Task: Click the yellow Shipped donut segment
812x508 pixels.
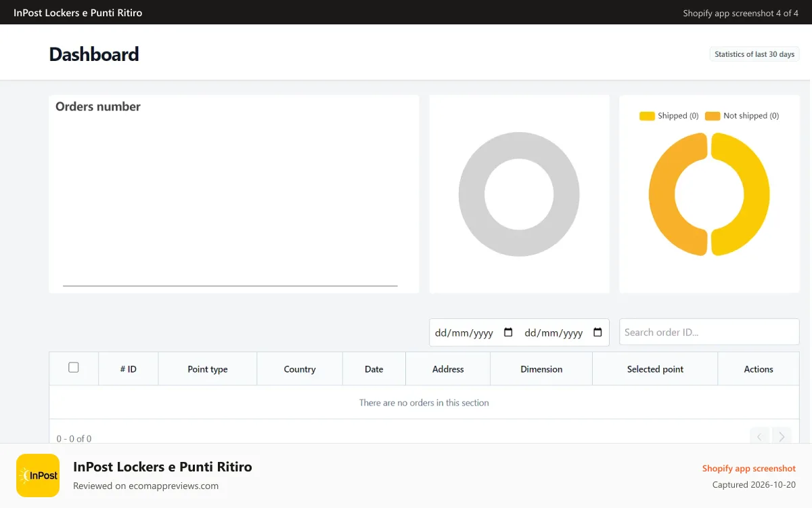Action: (x=757, y=194)
